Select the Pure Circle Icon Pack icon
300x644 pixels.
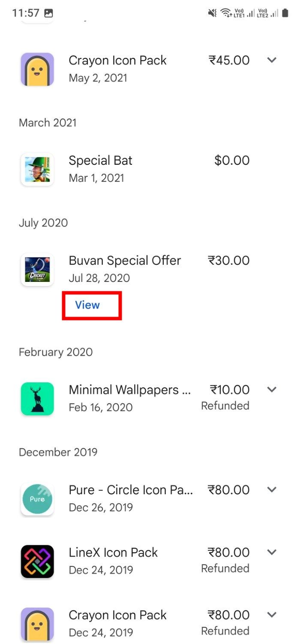tap(37, 499)
